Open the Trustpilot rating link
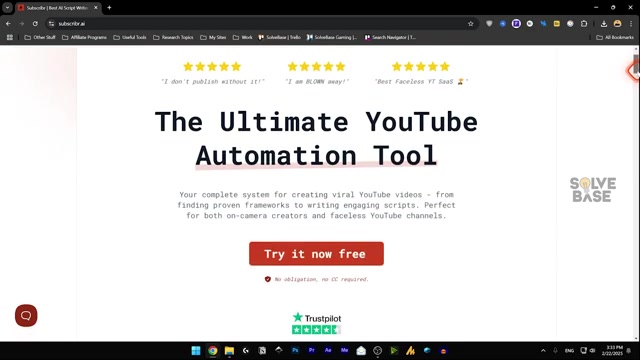The image size is (640, 360). 316,323
